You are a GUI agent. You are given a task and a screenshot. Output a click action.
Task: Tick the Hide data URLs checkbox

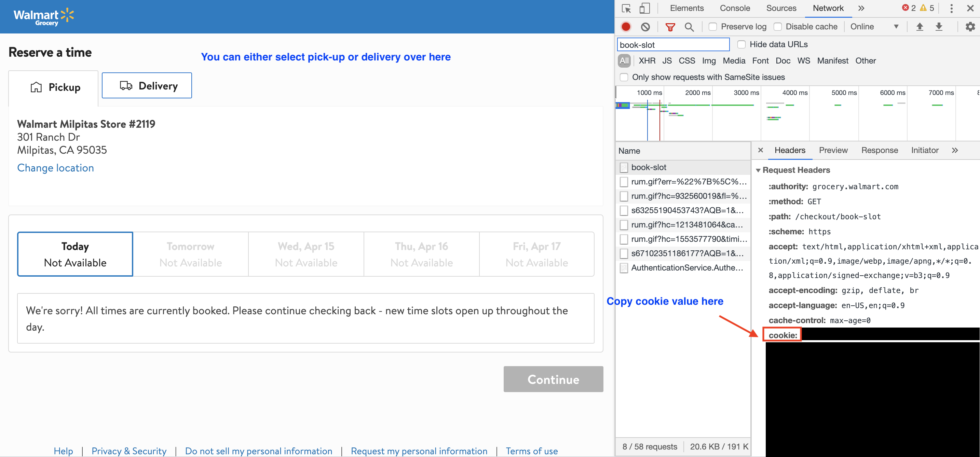741,44
